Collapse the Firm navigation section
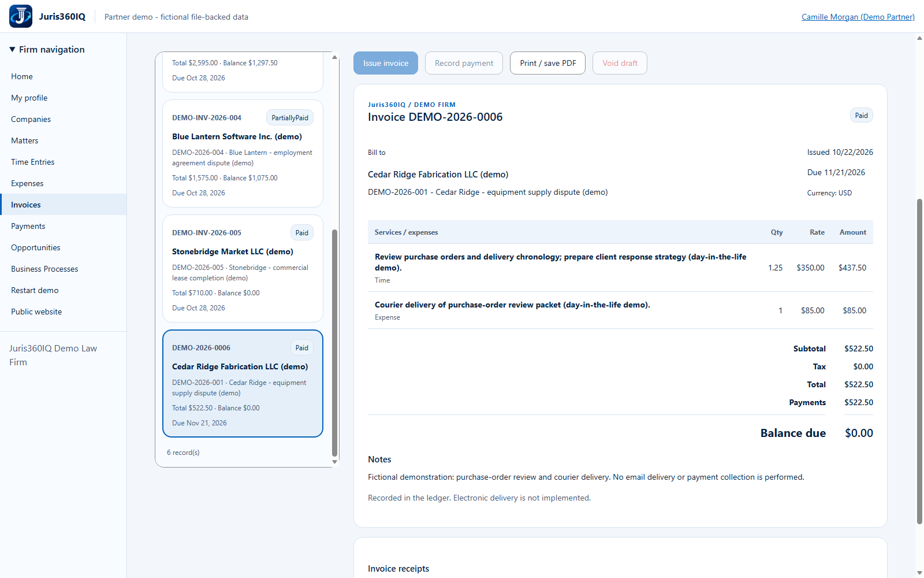Image resolution: width=924 pixels, height=578 pixels. pyautogui.click(x=47, y=50)
